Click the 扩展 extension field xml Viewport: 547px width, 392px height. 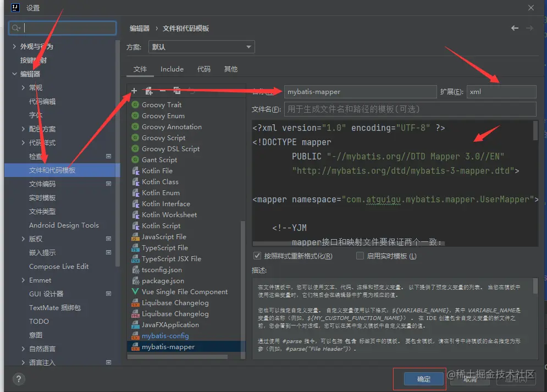(501, 92)
